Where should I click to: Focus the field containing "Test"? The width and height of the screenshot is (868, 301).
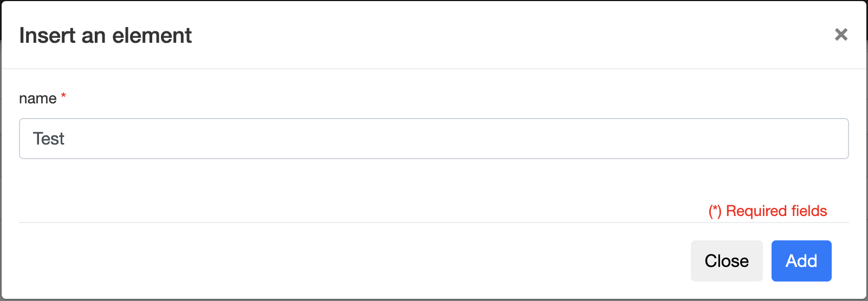pos(433,139)
